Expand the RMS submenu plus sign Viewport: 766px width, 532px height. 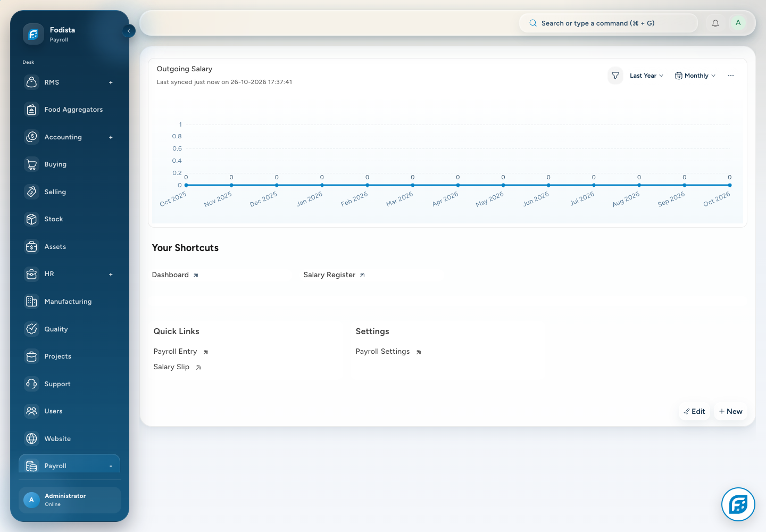pyautogui.click(x=111, y=82)
